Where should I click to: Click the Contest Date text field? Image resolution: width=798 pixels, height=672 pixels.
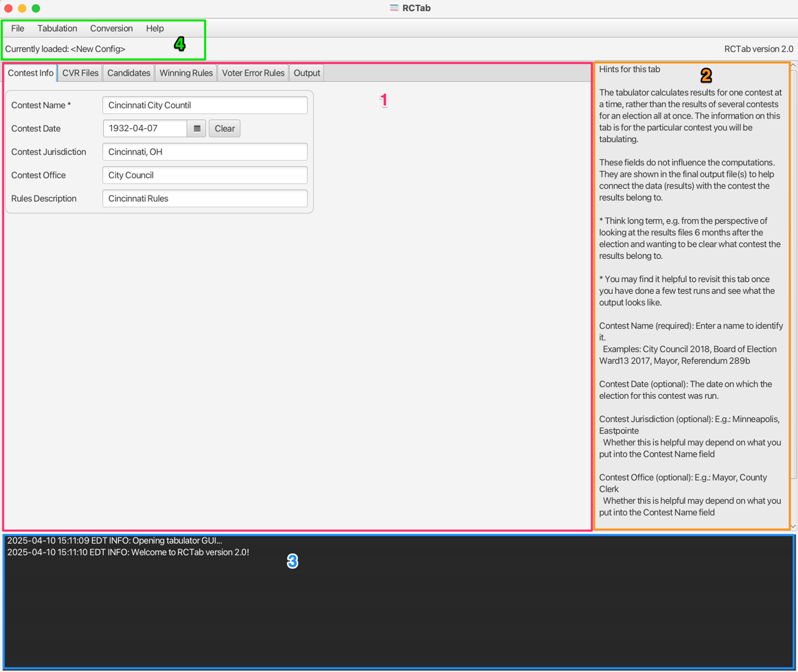(x=145, y=128)
